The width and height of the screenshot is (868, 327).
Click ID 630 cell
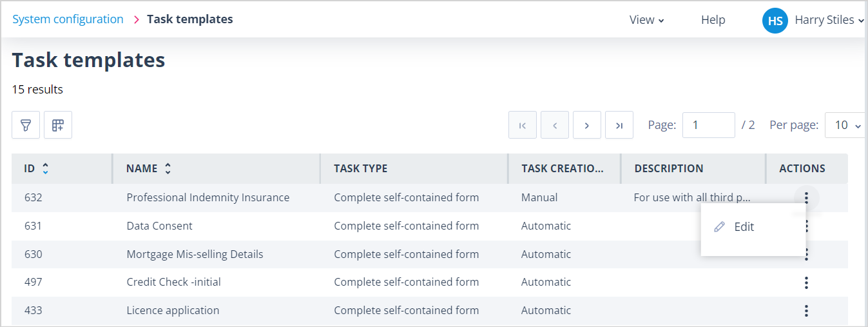pos(33,254)
